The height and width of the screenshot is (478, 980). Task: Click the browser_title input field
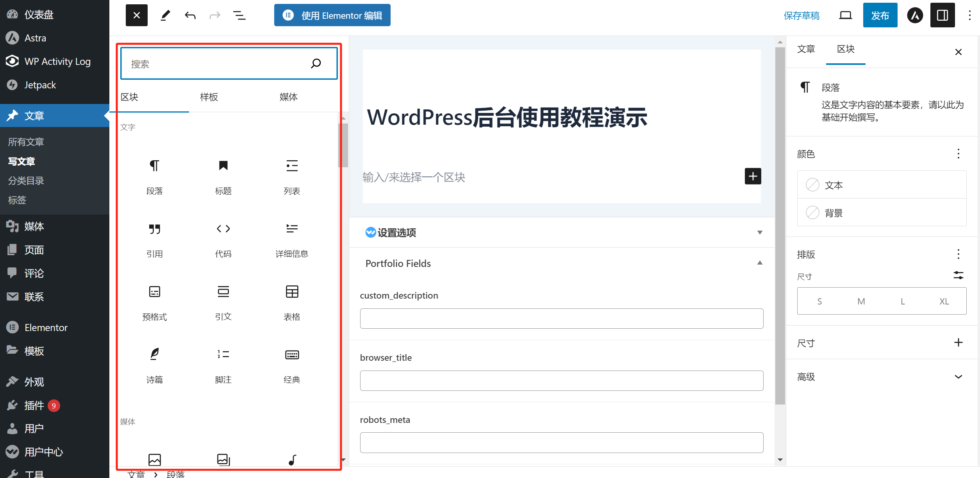(561, 381)
